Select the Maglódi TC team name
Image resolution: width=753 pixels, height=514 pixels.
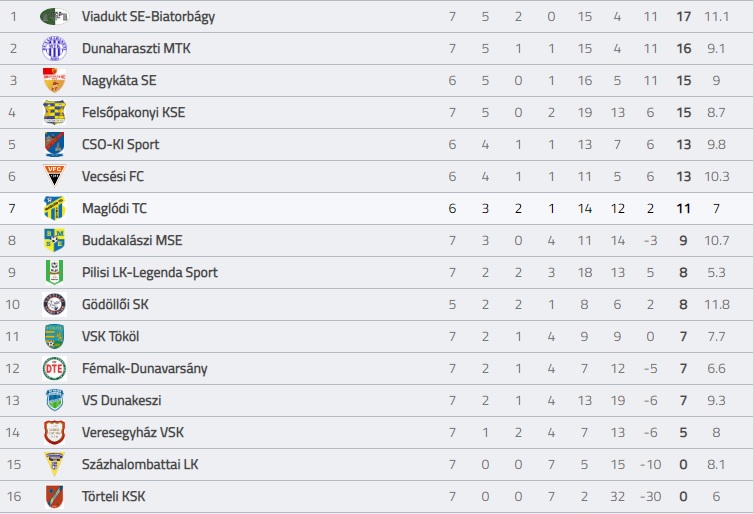point(114,208)
